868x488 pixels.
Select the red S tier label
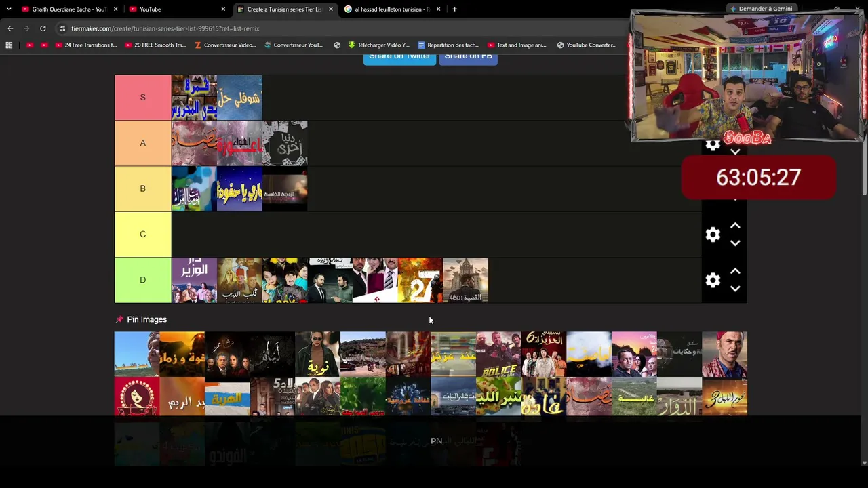tap(142, 98)
